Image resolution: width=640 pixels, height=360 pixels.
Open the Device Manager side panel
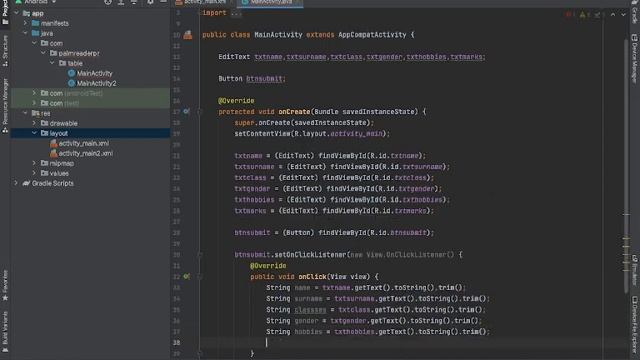coord(635,58)
